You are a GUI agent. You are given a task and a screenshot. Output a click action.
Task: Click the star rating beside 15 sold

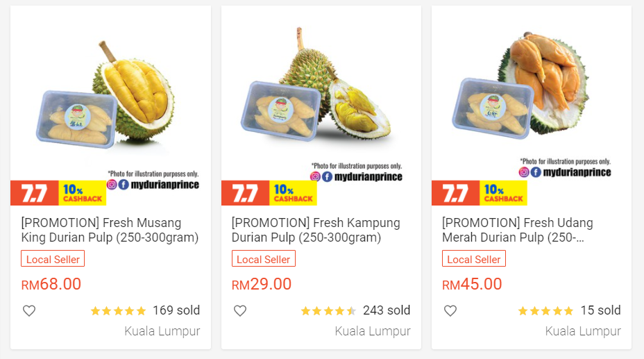coord(545,311)
